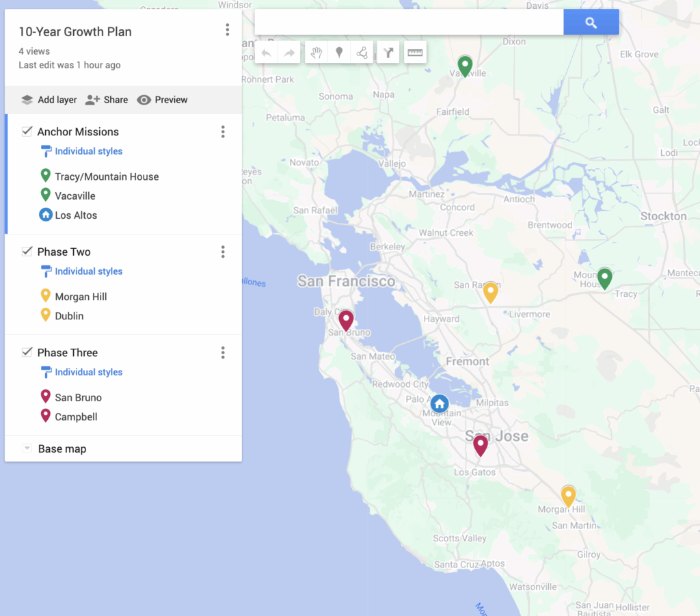Click the redo arrow in map toolbar
The height and width of the screenshot is (616, 700).
click(x=289, y=53)
